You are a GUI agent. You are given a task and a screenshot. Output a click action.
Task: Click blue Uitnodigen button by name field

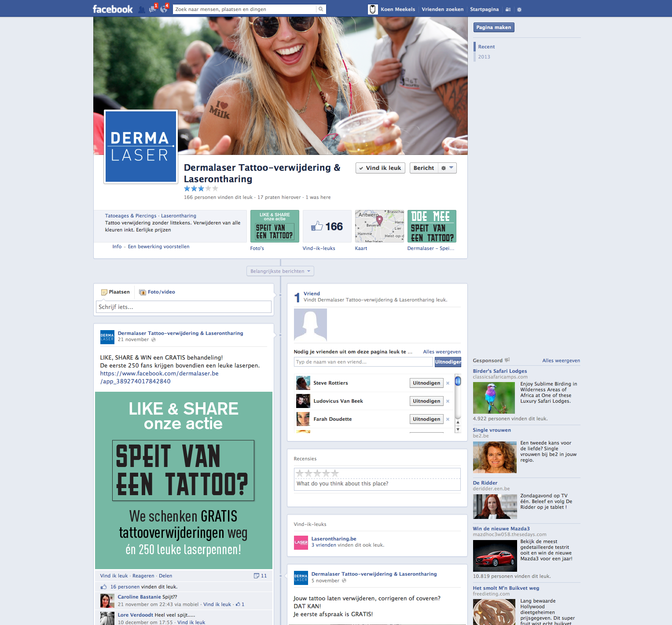point(448,362)
